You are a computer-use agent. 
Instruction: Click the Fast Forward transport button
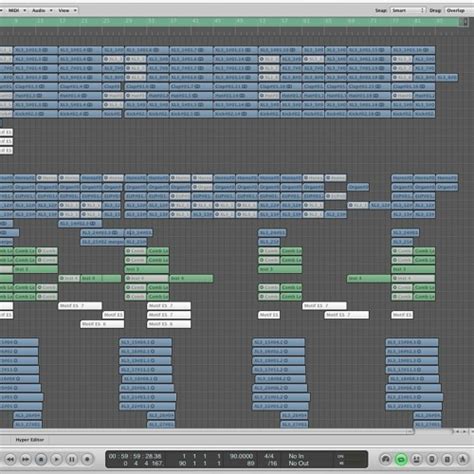[x=26, y=459]
